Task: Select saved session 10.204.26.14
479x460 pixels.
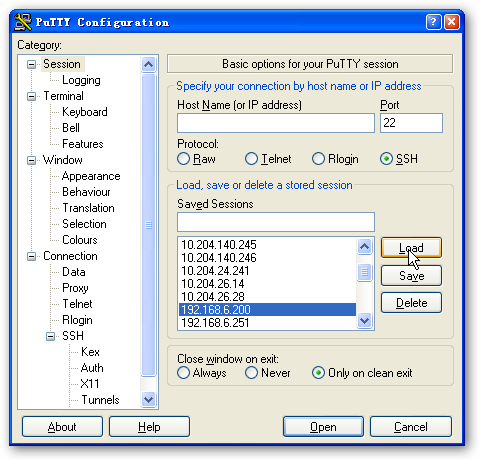Action: (267, 284)
